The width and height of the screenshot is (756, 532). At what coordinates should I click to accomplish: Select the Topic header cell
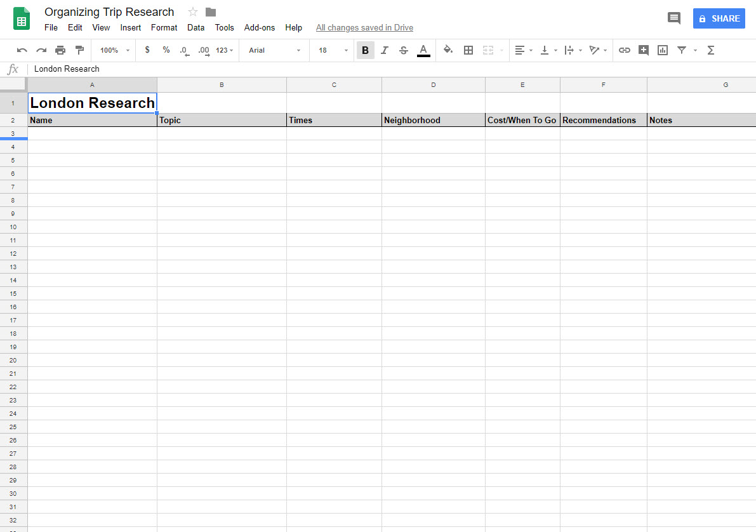click(222, 120)
